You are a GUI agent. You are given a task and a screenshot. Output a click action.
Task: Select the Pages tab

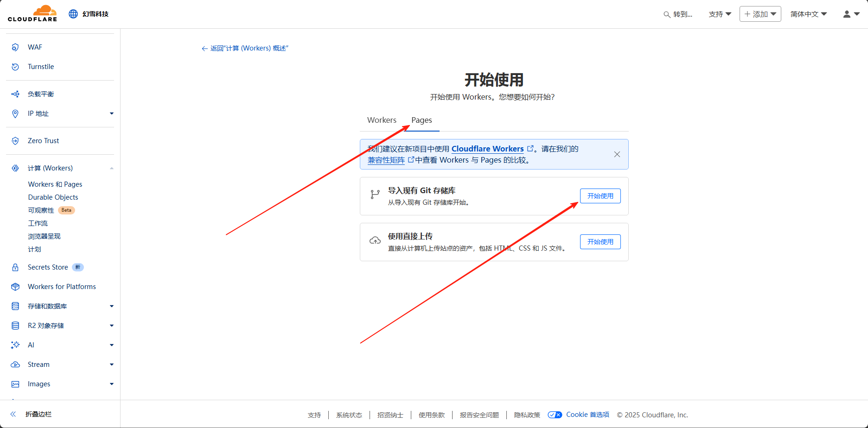(421, 120)
